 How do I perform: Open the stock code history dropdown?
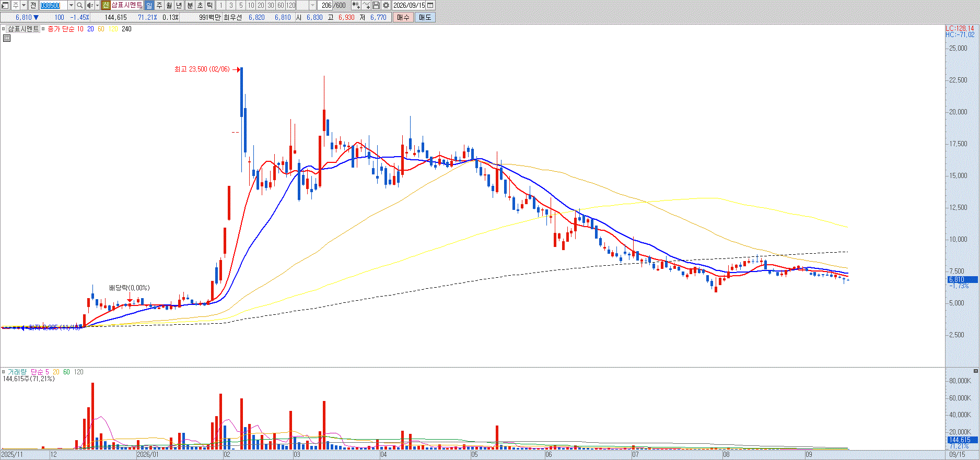pos(71,5)
